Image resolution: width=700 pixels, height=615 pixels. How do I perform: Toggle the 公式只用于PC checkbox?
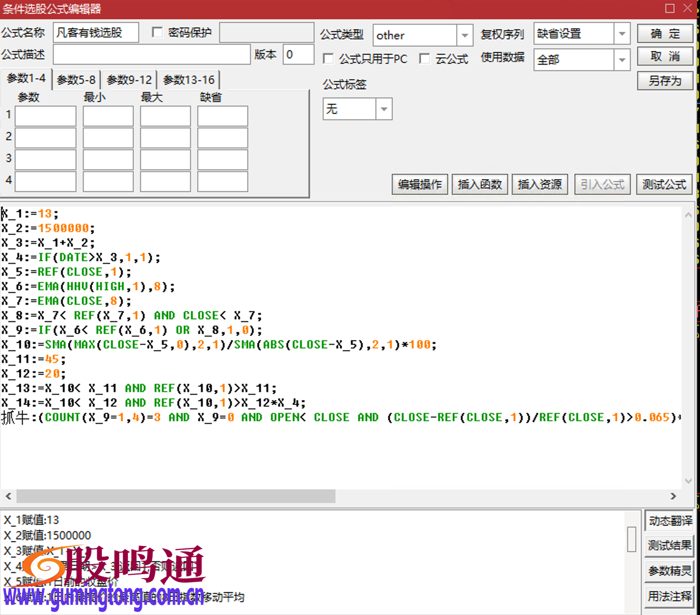(x=328, y=59)
